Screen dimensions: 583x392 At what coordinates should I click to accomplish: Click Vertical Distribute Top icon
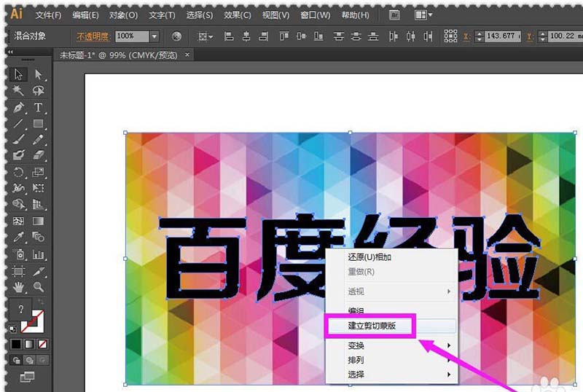click(338, 36)
